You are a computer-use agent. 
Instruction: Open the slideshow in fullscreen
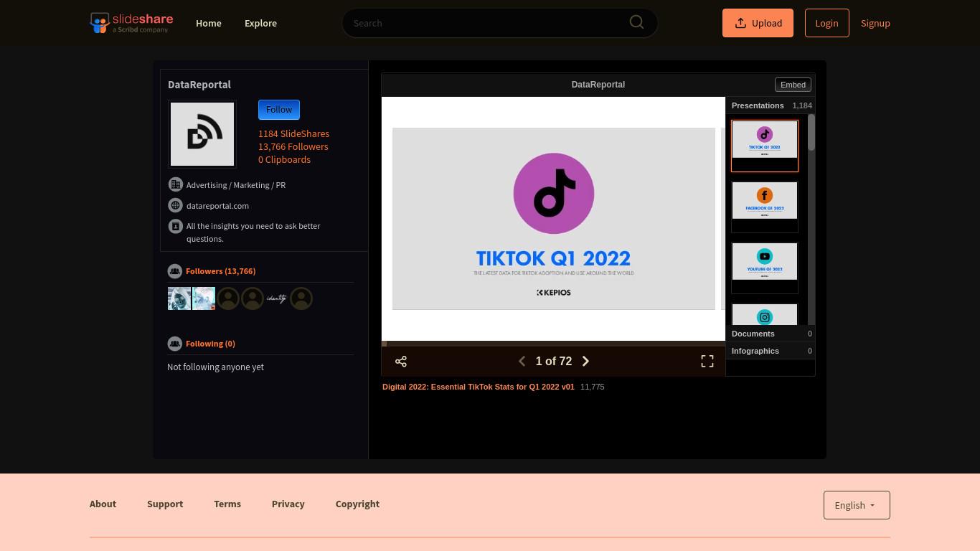pos(707,361)
